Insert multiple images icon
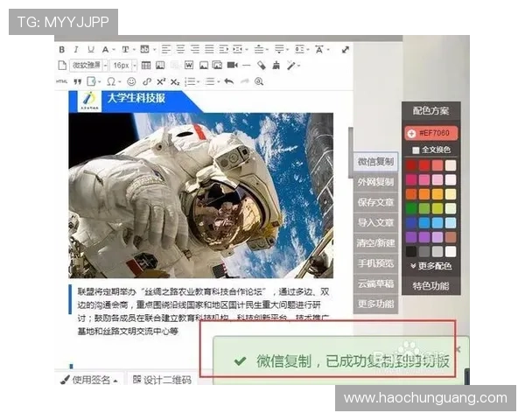Image resolution: width=525 pixels, height=420 pixels. click(217, 65)
